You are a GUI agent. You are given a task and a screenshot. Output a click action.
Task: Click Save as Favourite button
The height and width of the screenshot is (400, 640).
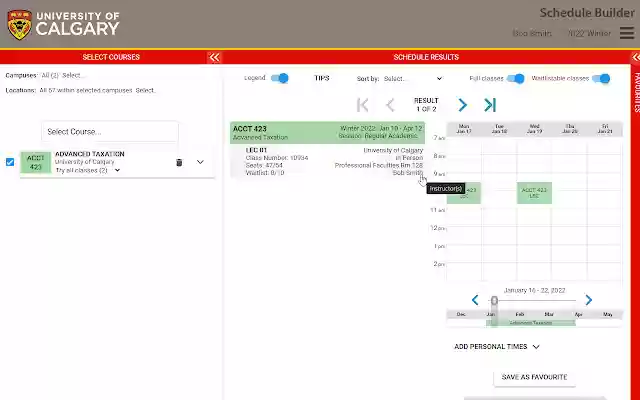[x=534, y=377]
